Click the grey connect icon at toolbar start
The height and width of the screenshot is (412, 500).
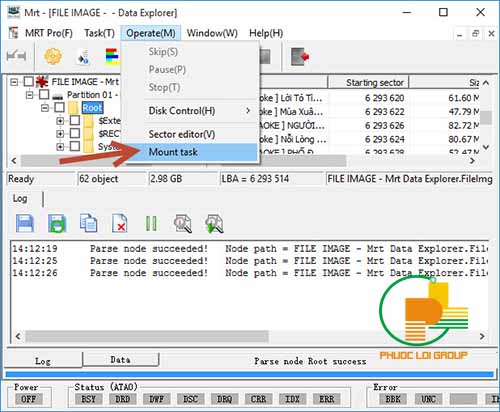click(x=16, y=56)
